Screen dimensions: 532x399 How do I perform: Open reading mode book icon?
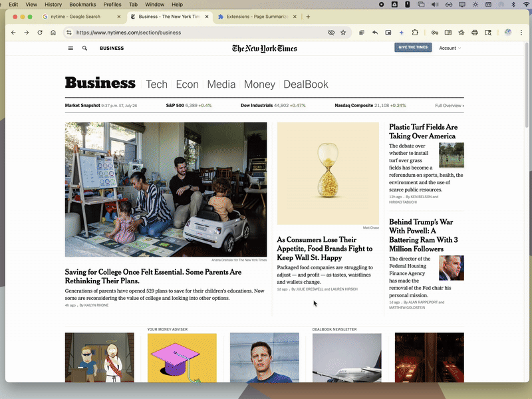[448, 33]
